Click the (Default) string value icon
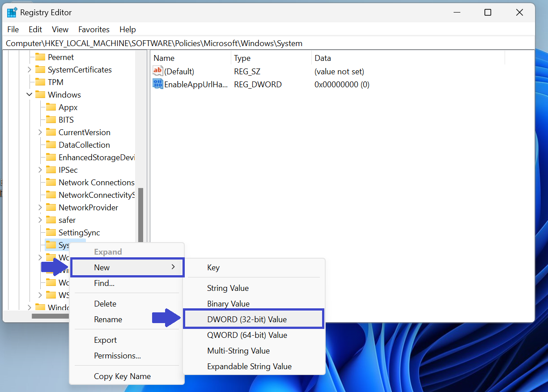This screenshot has width=548, height=392. [158, 71]
